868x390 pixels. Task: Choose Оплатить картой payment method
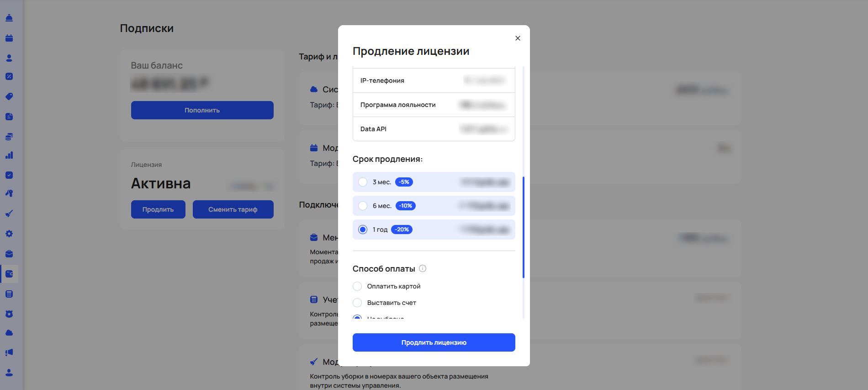(x=357, y=286)
